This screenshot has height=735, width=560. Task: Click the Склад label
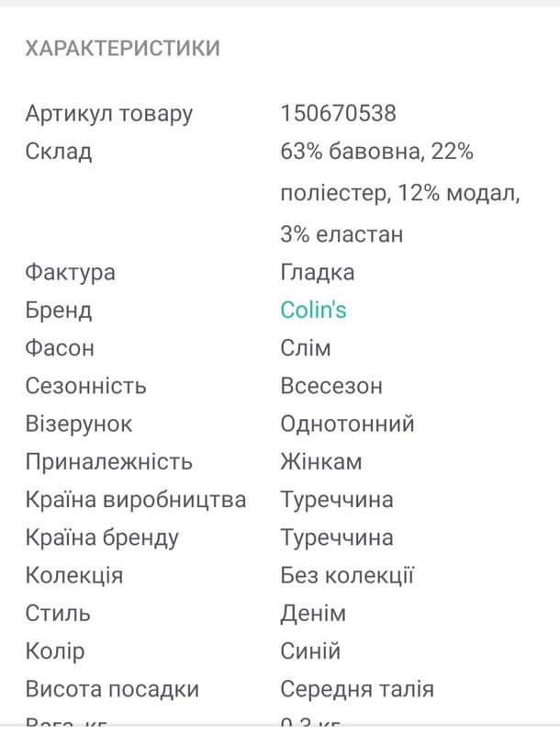pyautogui.click(x=59, y=152)
